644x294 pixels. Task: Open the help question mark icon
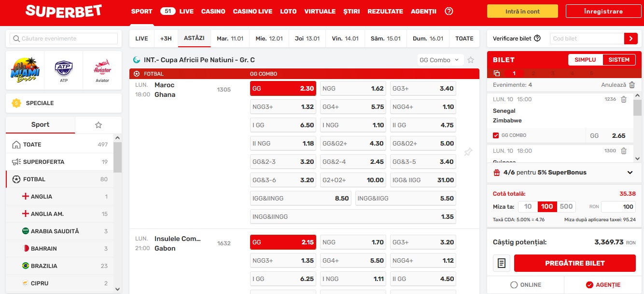449,11
